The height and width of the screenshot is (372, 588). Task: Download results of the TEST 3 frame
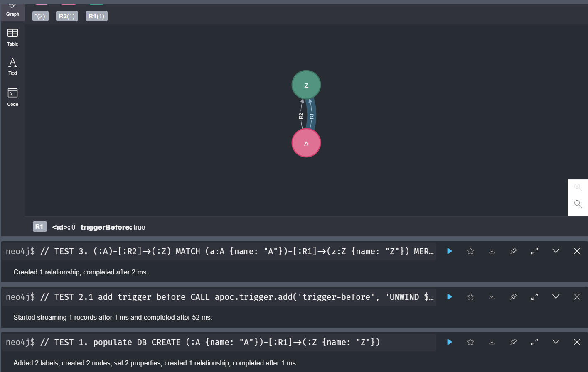point(492,251)
